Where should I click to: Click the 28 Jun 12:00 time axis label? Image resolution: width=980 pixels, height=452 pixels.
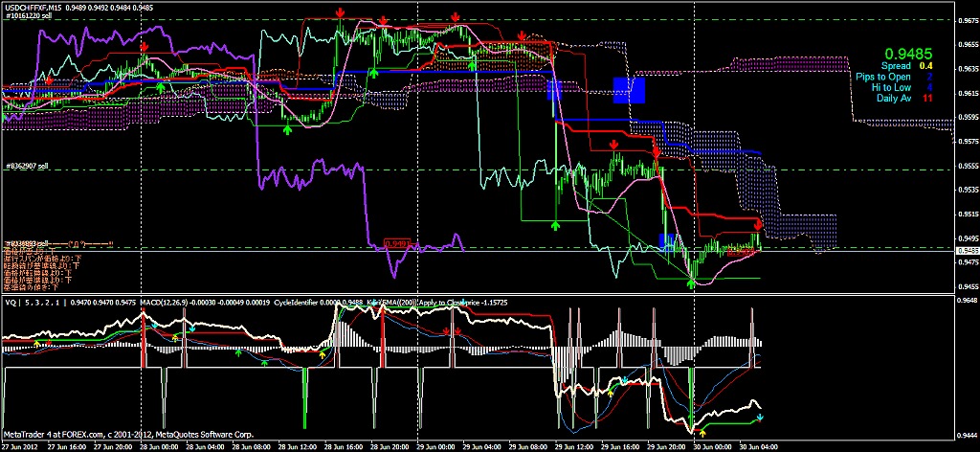(298, 446)
